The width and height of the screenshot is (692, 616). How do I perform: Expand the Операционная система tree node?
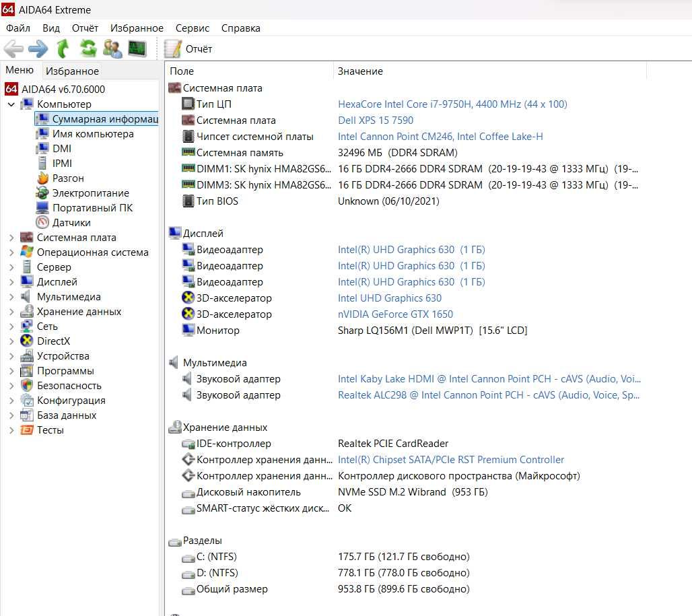coord(11,252)
